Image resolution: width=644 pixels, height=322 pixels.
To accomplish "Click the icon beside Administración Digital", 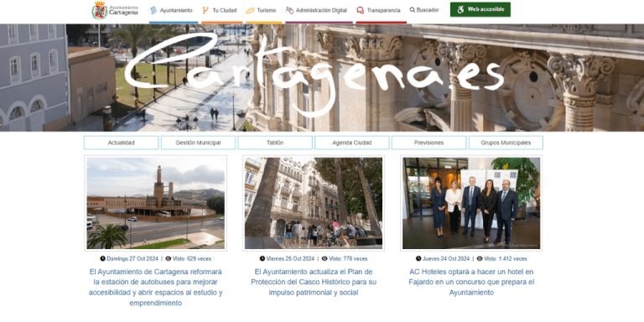I will pos(289,10).
